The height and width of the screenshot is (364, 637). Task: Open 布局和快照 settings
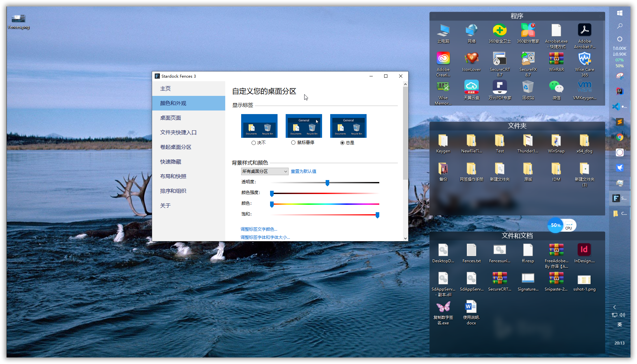pyautogui.click(x=188, y=176)
